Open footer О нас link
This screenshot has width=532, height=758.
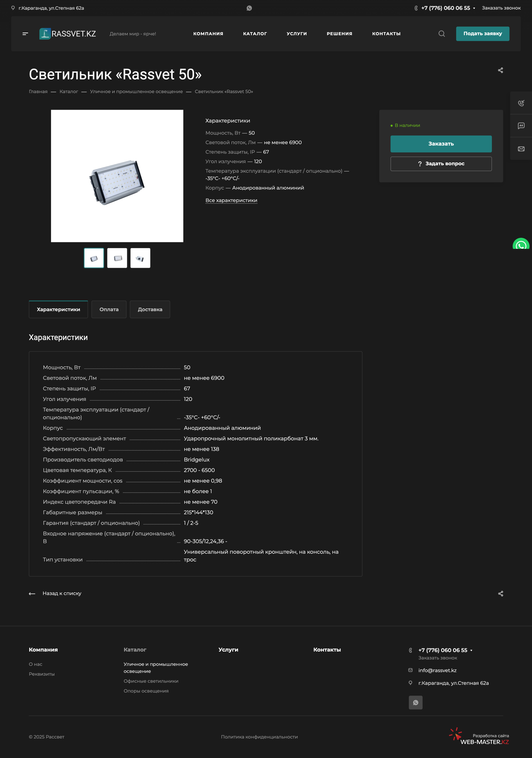35,664
